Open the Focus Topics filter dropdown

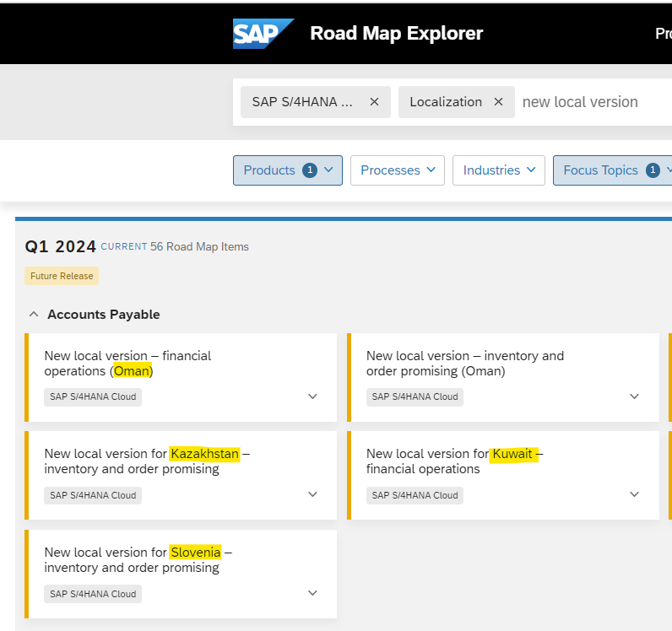(x=613, y=170)
